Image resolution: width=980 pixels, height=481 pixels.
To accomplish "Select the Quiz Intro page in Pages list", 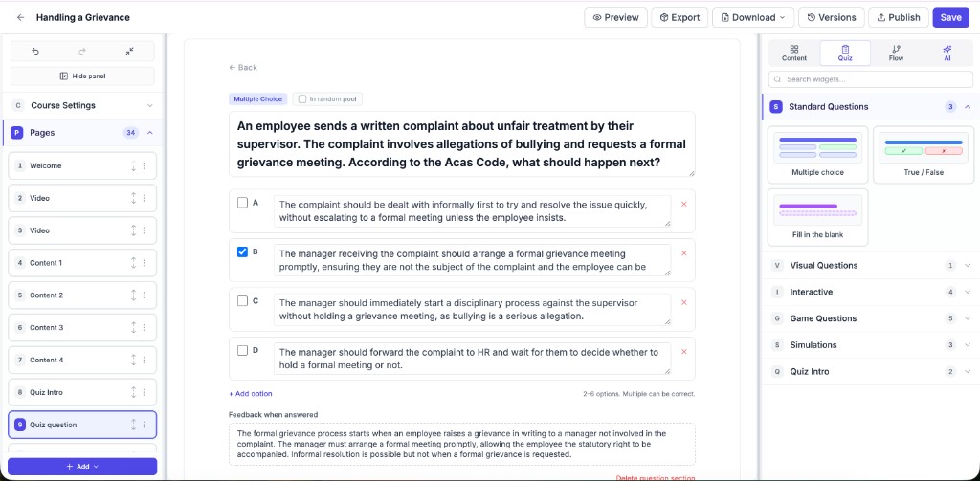I will tap(82, 392).
